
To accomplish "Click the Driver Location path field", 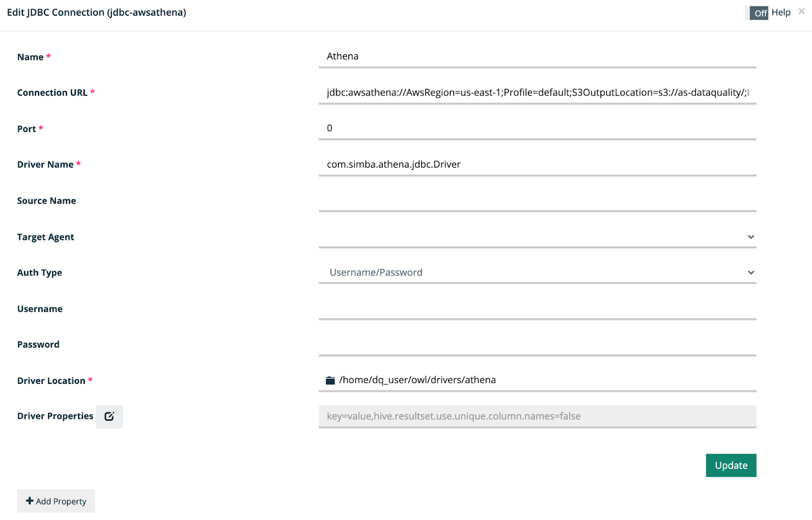I will click(x=537, y=380).
